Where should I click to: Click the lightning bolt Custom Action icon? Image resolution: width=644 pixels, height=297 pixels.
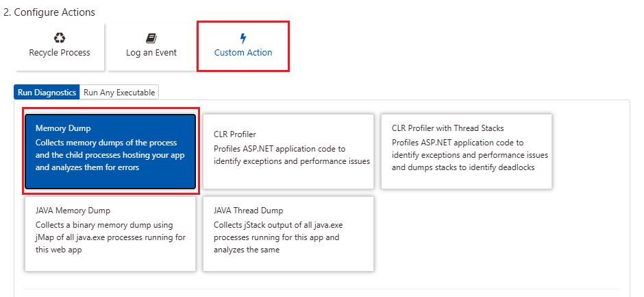pos(243,38)
